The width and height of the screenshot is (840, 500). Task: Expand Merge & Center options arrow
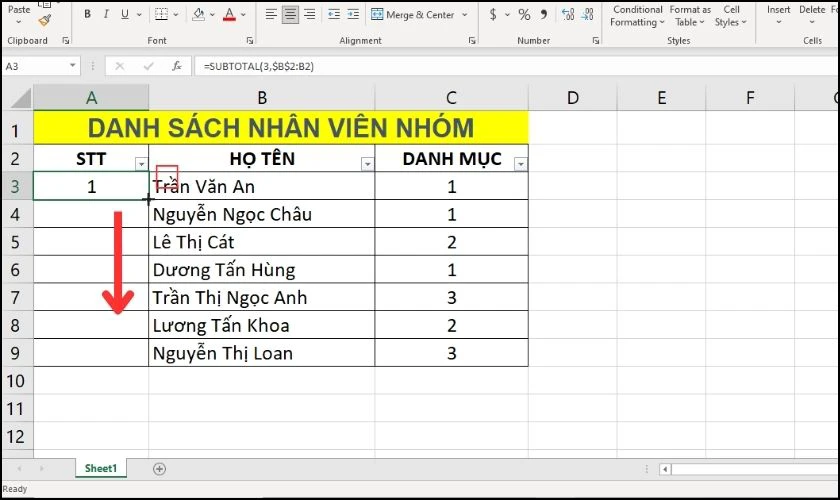click(464, 15)
